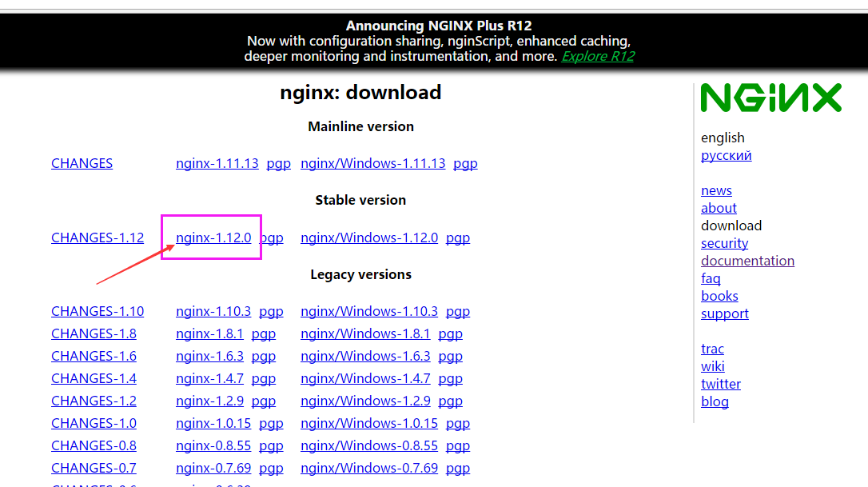The width and height of the screenshot is (868, 487).
Task: Open the about page
Action: pyautogui.click(x=719, y=209)
